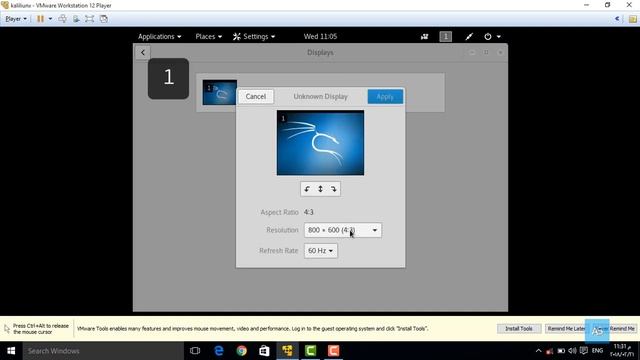
Task: Open the Applications menu in Kali
Action: [x=159, y=36]
